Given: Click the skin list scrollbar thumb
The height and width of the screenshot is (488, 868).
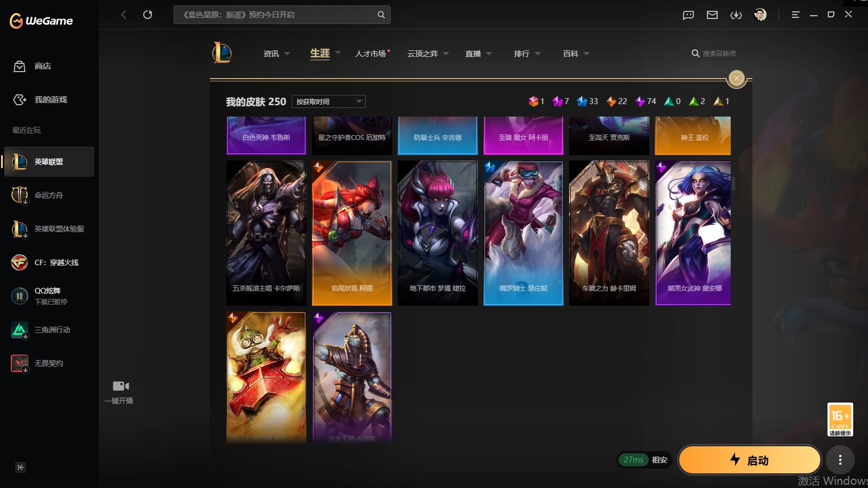Looking at the screenshot, I should (x=733, y=183).
